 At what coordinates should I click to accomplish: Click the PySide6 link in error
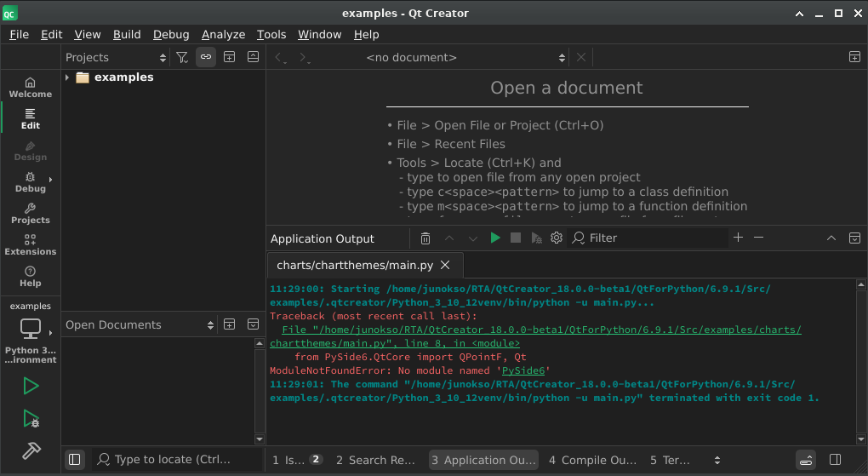523,370
